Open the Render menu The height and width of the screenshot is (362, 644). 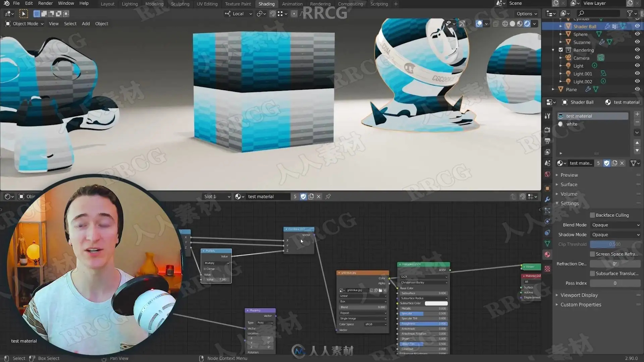[45, 3]
